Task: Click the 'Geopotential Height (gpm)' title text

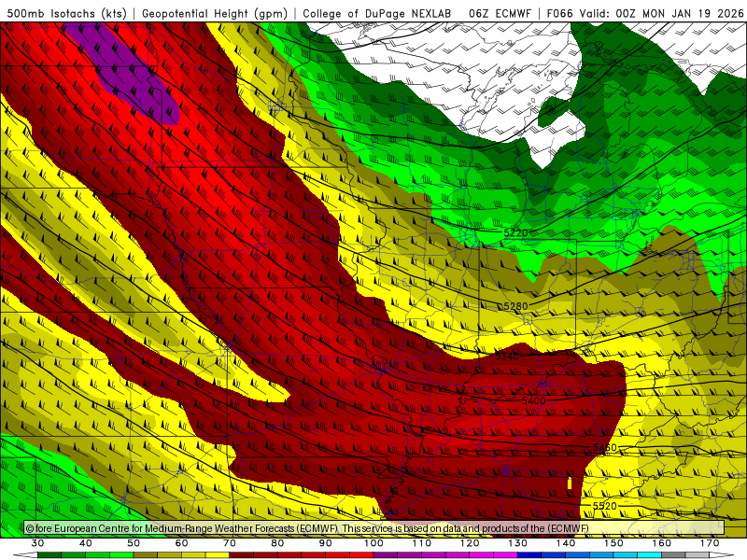Action: tap(215, 13)
